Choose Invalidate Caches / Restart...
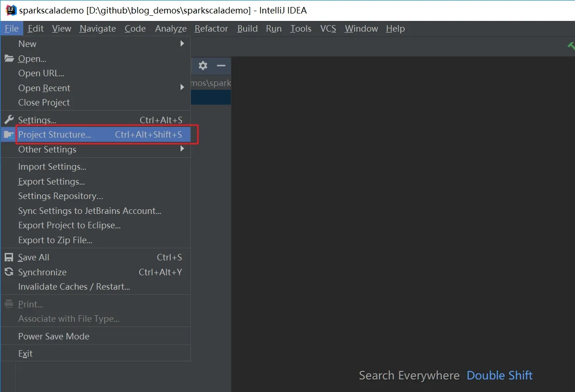 click(x=95, y=286)
